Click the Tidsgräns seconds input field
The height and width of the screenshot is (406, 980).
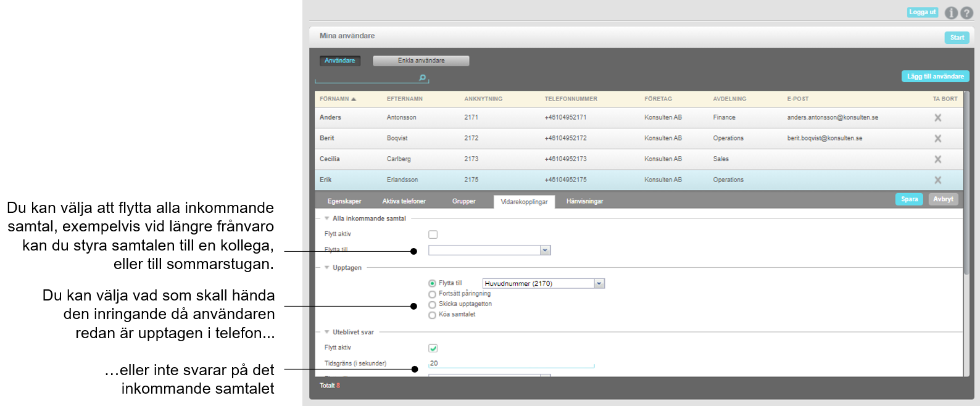tap(512, 363)
